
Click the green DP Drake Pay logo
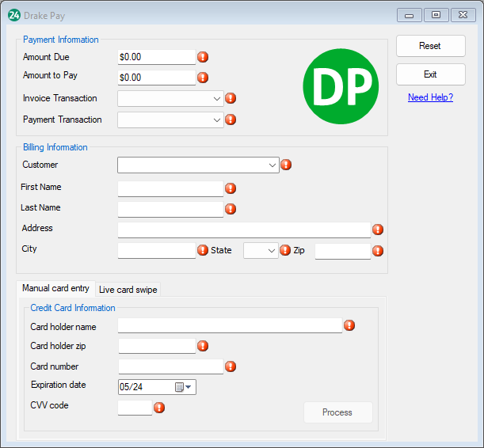tap(341, 86)
